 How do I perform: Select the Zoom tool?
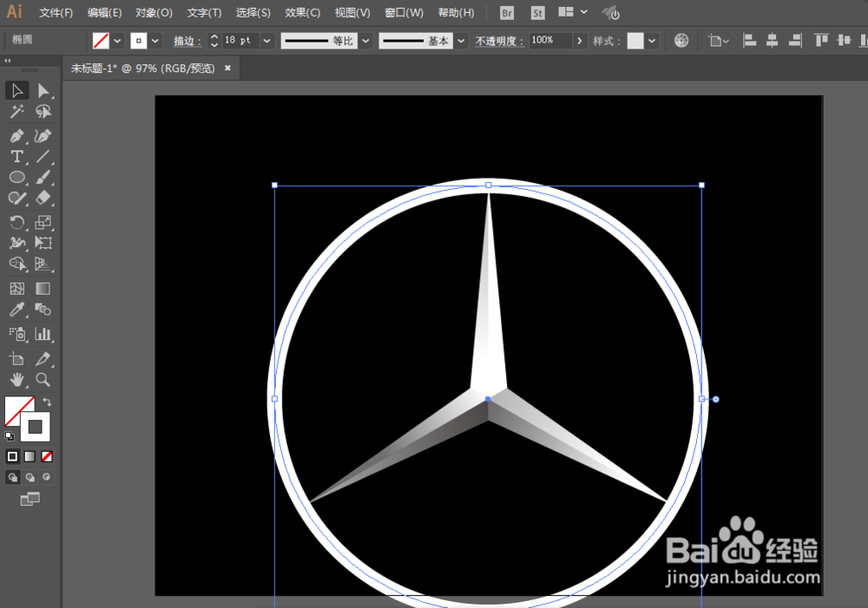(43, 380)
